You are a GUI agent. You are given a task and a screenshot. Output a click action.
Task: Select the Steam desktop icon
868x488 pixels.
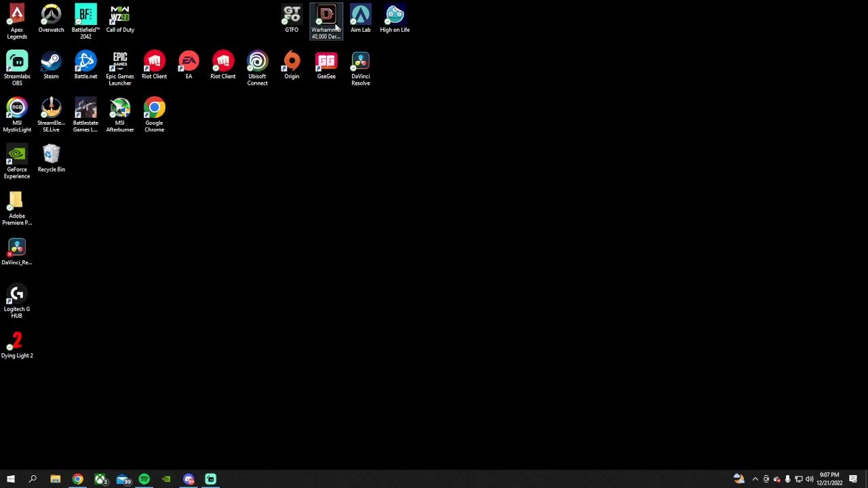pos(51,66)
